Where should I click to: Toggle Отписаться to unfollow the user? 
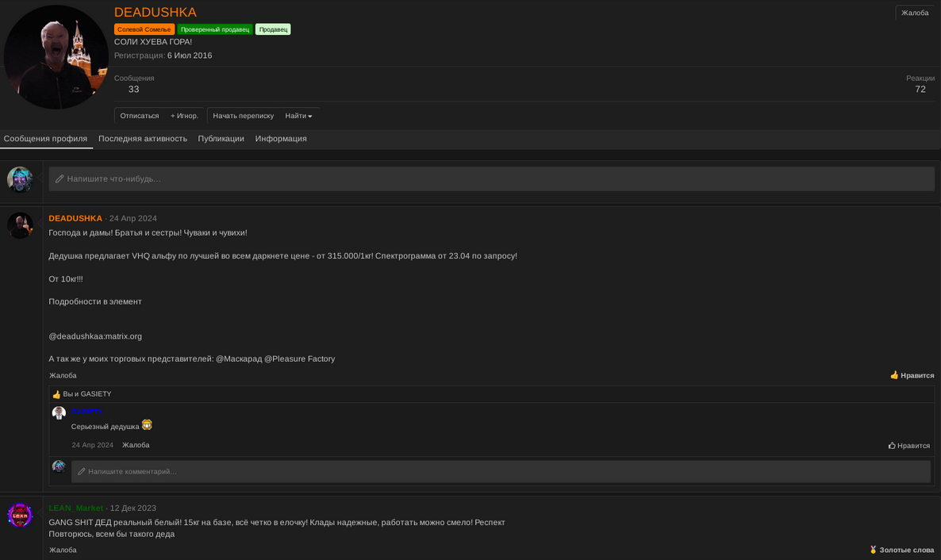140,116
